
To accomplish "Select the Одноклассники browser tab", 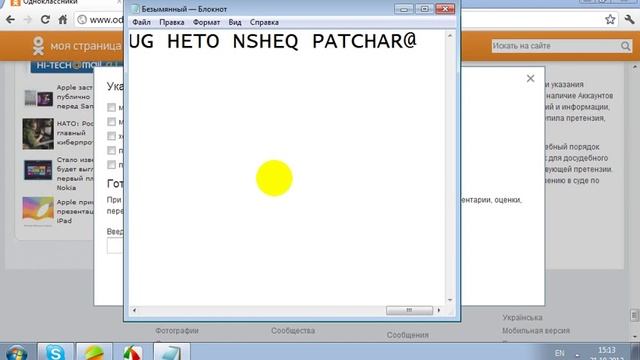I will (61, 3).
